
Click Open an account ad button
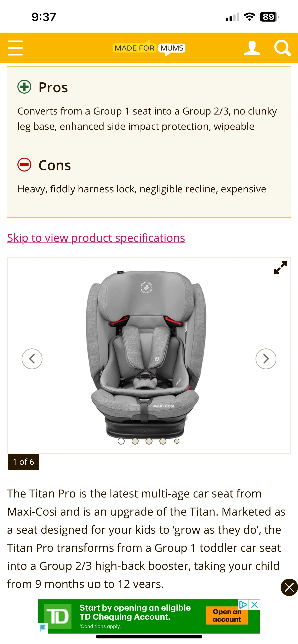[227, 615]
